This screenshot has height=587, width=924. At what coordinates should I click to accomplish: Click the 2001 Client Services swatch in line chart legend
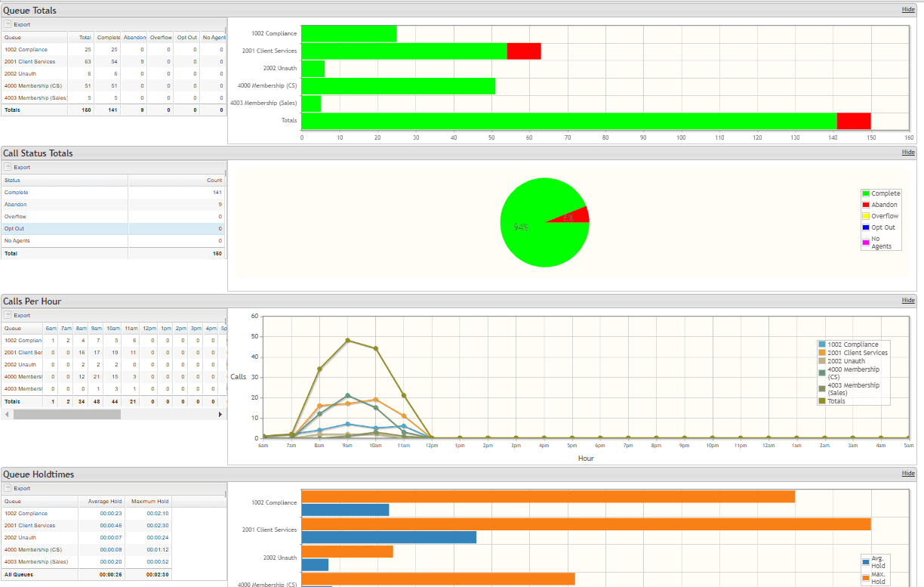[822, 353]
